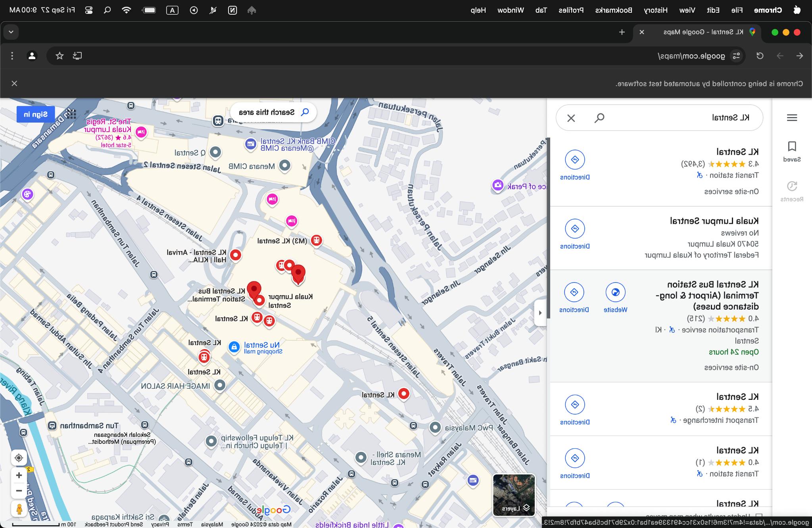
Task: Click the CIMB Bank KL Sentral marker
Action: 250,144
